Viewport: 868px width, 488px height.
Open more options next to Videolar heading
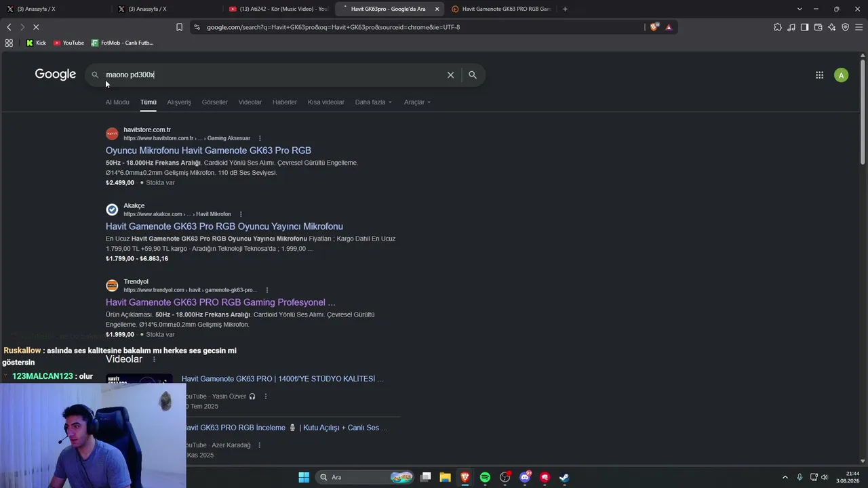click(154, 359)
